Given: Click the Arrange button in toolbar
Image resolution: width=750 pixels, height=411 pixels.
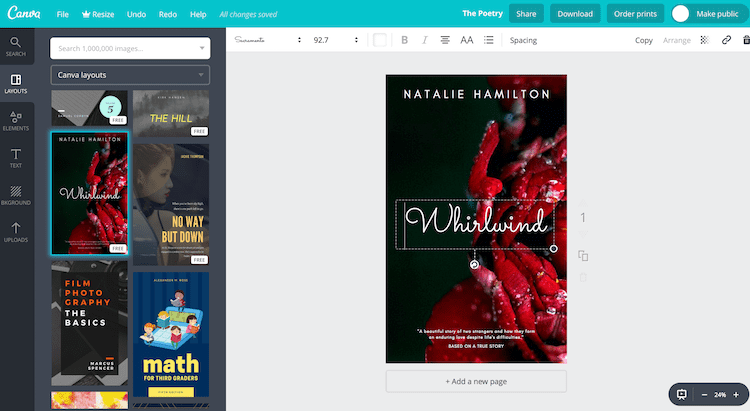Looking at the screenshot, I should pyautogui.click(x=677, y=40).
